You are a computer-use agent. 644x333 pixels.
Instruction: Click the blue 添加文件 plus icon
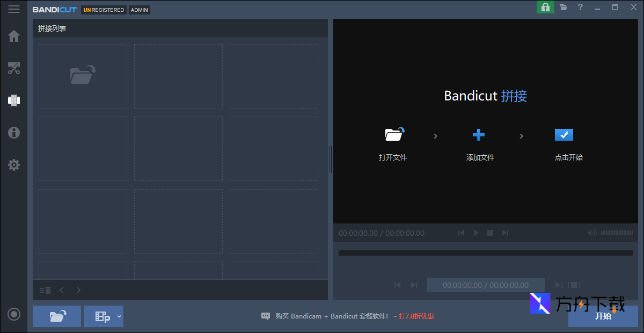click(479, 135)
